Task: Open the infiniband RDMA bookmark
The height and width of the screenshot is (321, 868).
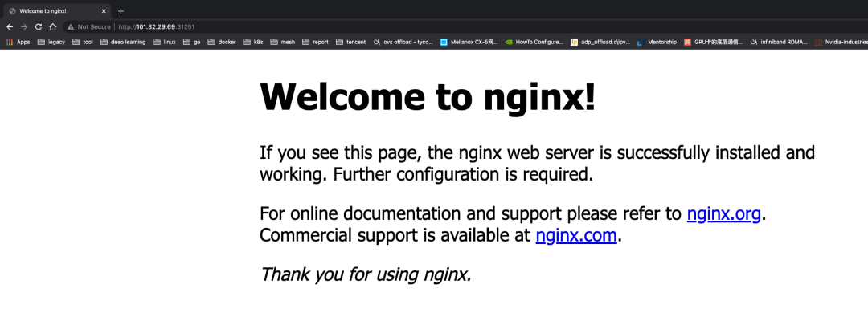Action: [779, 42]
